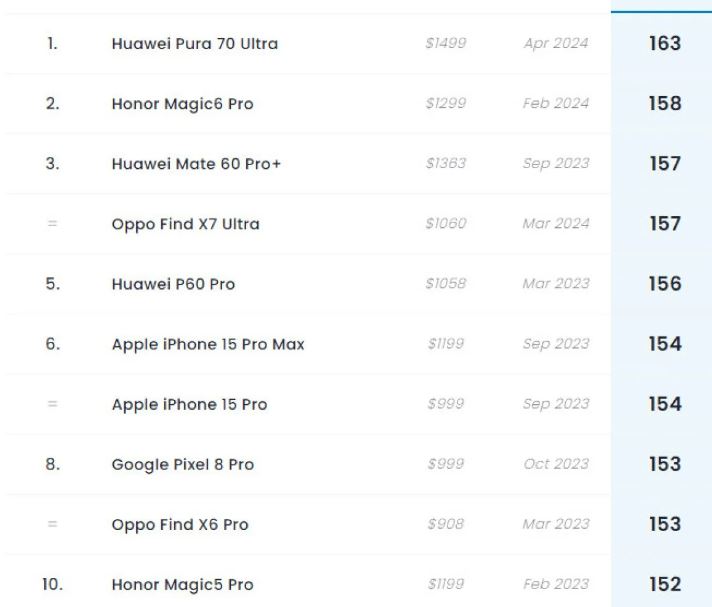The width and height of the screenshot is (712, 607).
Task: Open the Huawei Pura 70 Ultra link
Action: [x=194, y=44]
